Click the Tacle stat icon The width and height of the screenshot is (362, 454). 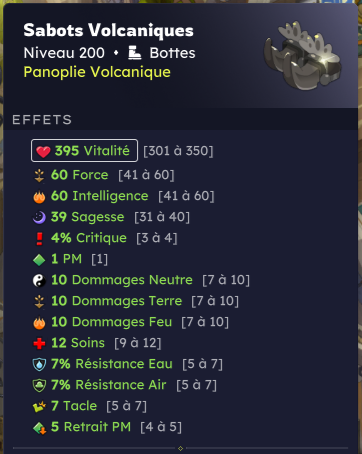(39, 406)
